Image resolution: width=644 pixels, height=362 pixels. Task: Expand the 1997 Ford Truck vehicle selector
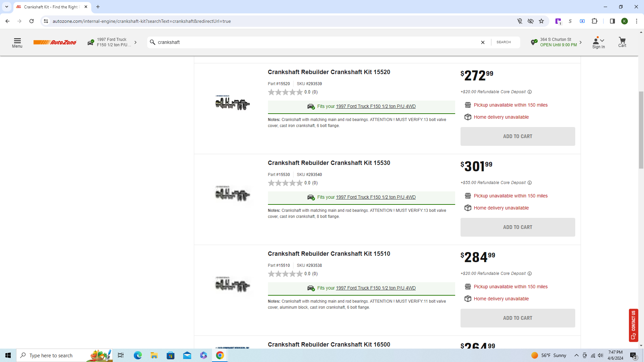point(112,42)
